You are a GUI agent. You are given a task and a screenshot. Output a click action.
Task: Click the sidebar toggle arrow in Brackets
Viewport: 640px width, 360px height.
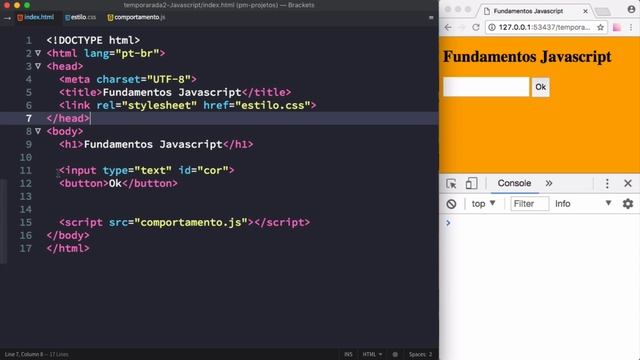[7, 18]
